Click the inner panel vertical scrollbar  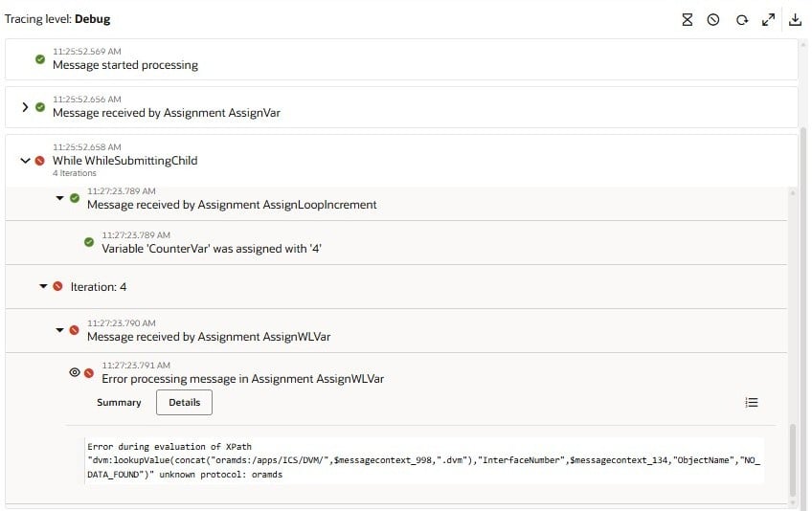click(792, 459)
